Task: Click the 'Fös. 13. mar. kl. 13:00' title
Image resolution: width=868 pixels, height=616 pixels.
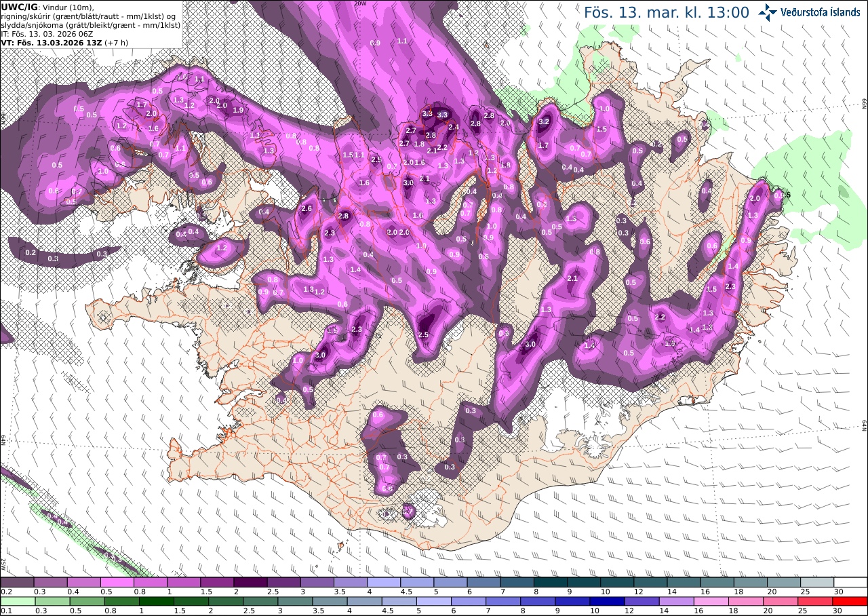Action: (667, 12)
